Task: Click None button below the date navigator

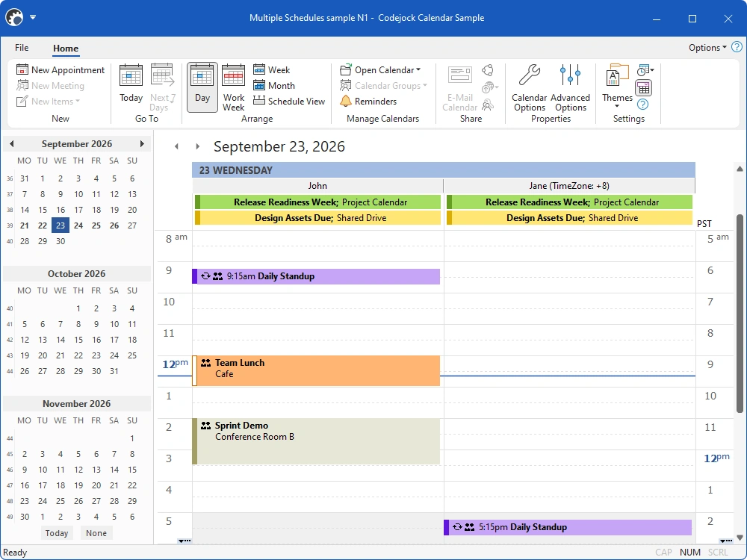Action: click(96, 533)
